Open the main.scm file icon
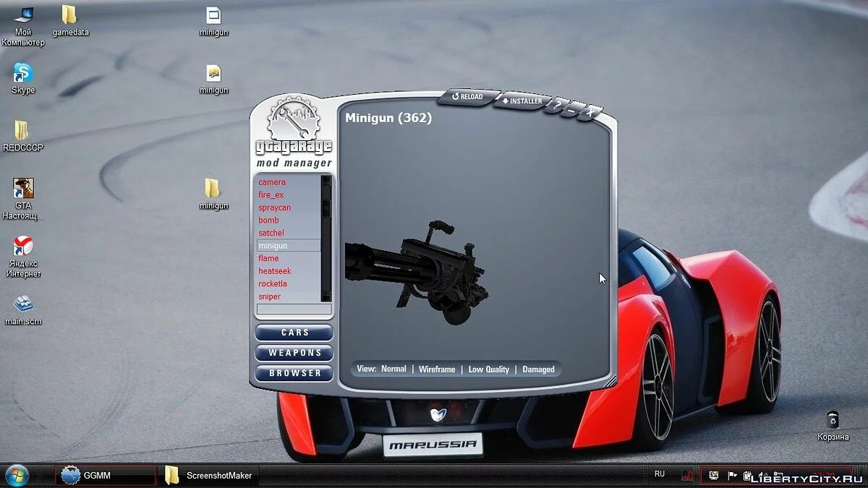Screen dimensions: 868x488 [x=23, y=304]
